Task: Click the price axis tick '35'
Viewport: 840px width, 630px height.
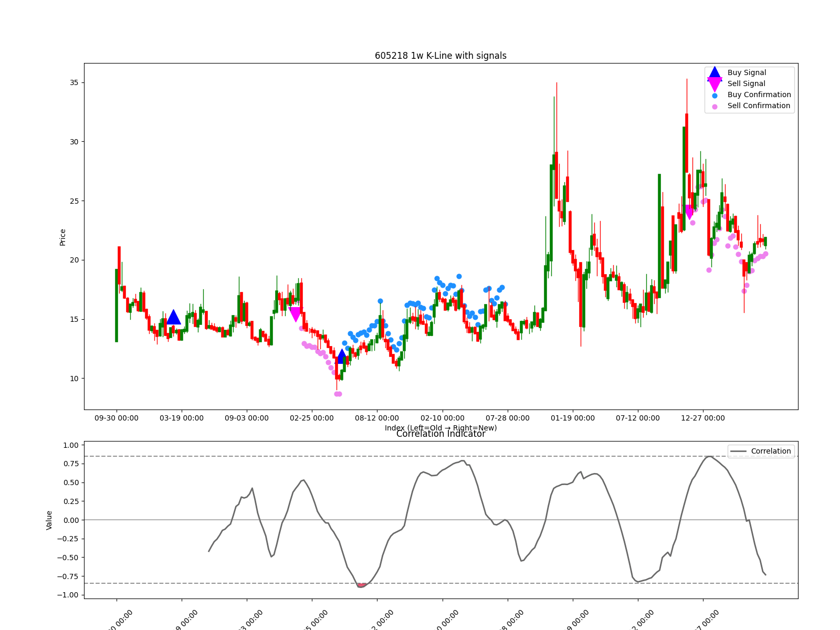Action: coord(73,82)
